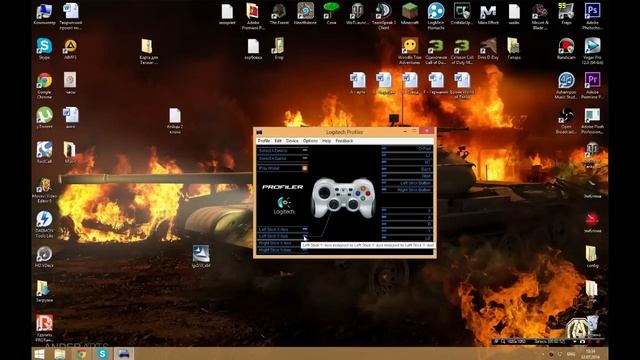
Task: Open the Help menu in Logitech Profiler
Action: [327, 141]
